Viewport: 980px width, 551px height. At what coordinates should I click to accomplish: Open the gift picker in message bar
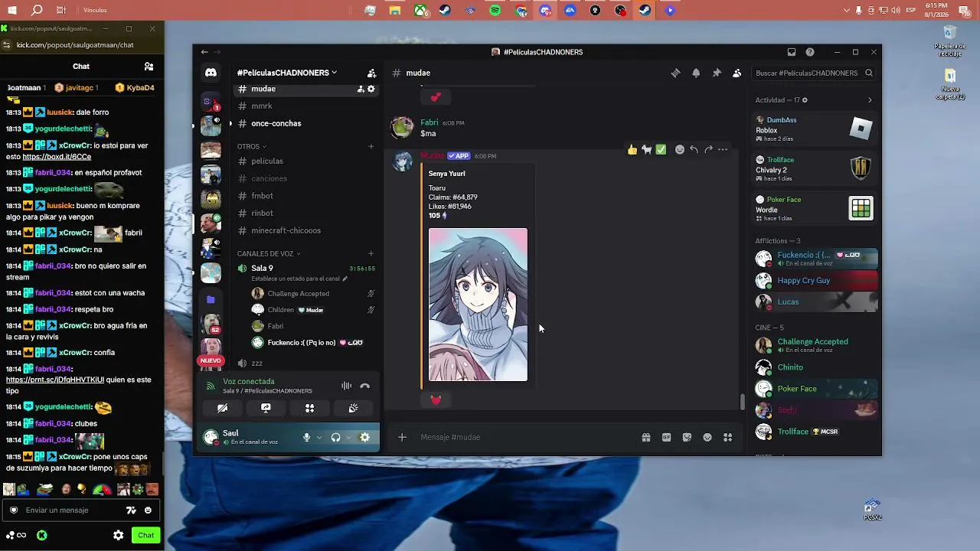pyautogui.click(x=646, y=437)
